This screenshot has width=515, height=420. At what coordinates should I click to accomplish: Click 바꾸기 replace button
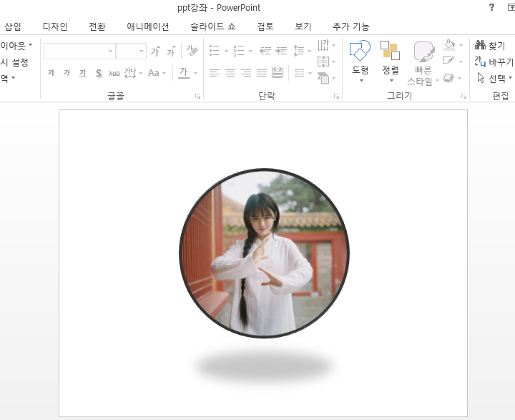(x=494, y=62)
